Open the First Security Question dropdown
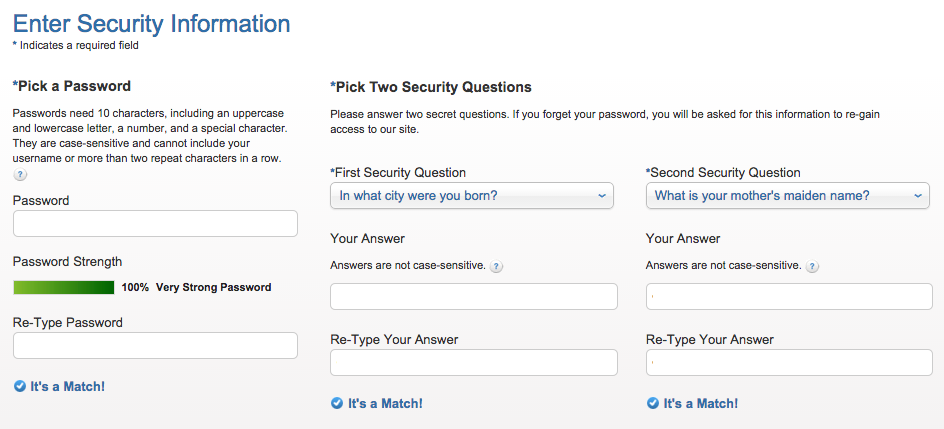Screen dimensions: 944x429 click(471, 196)
